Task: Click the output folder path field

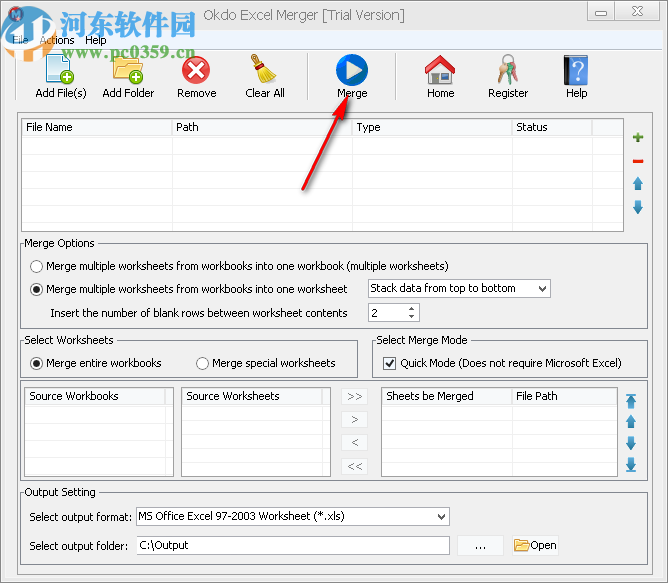Action: tap(293, 545)
